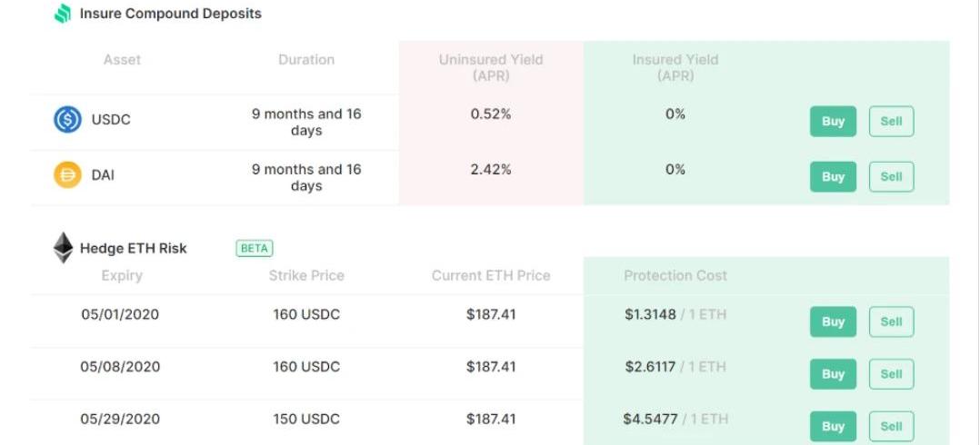Buy ETH protection expiring 05/29/2020
The width and height of the screenshot is (980, 445).
(x=833, y=426)
